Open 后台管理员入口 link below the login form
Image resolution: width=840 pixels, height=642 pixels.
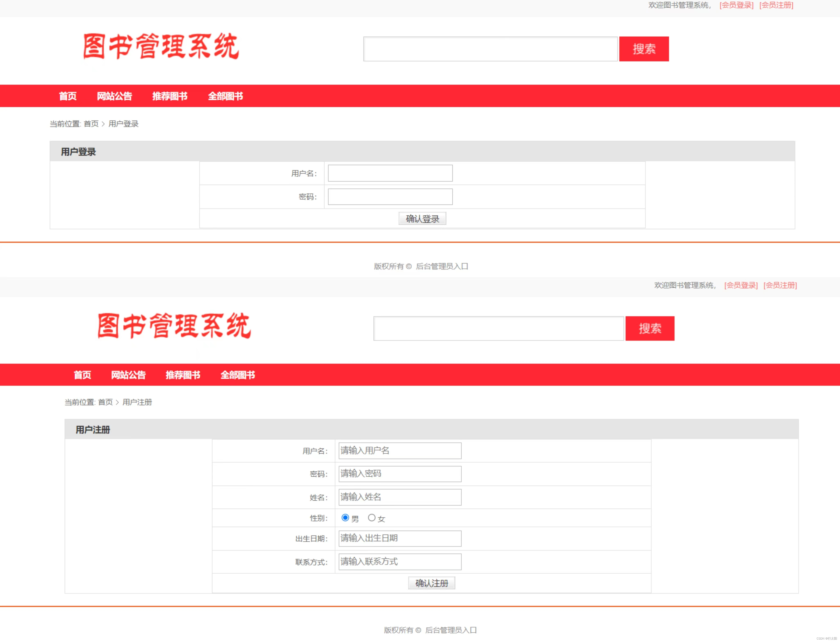click(x=442, y=266)
